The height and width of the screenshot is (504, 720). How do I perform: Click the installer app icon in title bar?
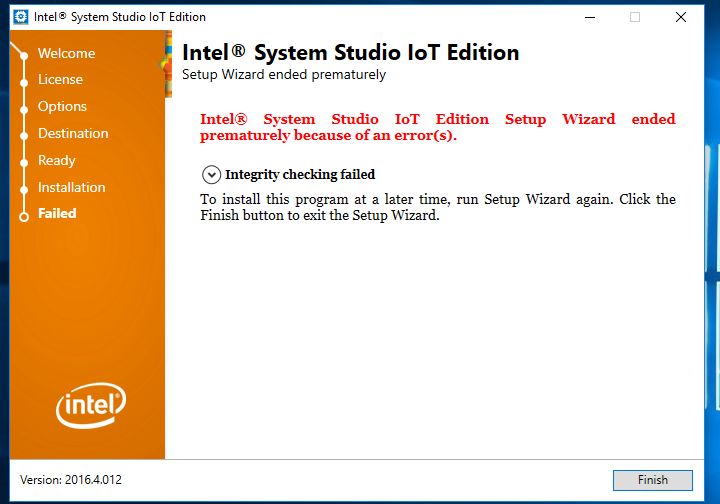pyautogui.click(x=21, y=17)
